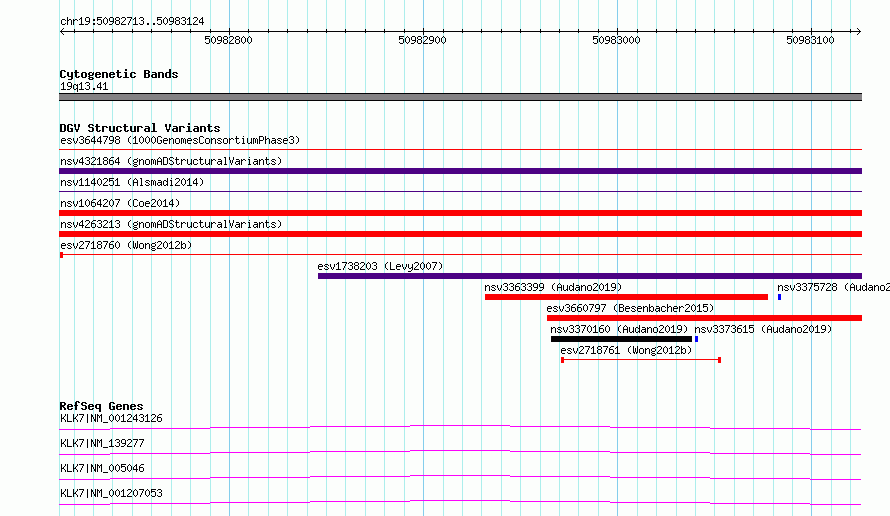The width and height of the screenshot is (890, 516).
Task: Open variant esv3660797 (Besenbacher2015) label
Action: (x=630, y=308)
